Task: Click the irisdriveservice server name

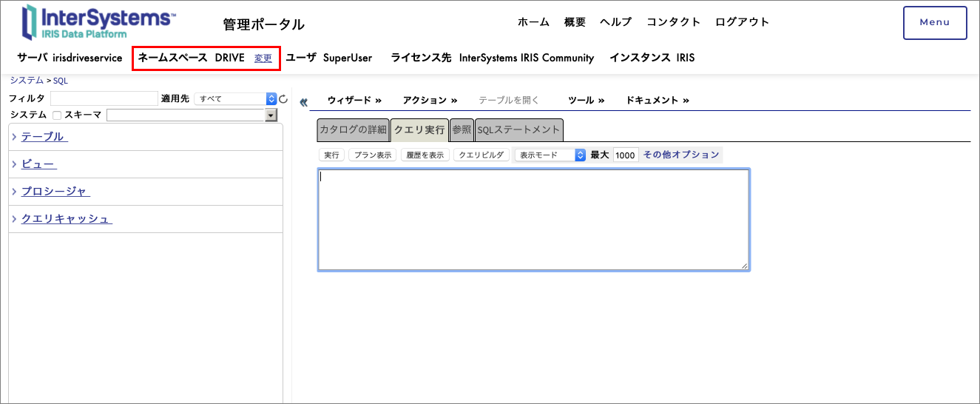Action: tap(87, 58)
